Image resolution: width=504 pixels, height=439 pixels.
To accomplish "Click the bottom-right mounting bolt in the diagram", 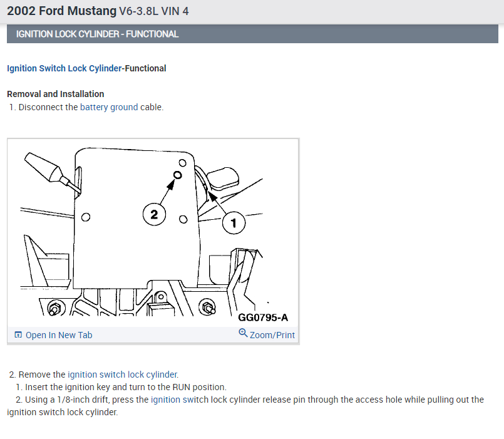I will pyautogui.click(x=207, y=307).
